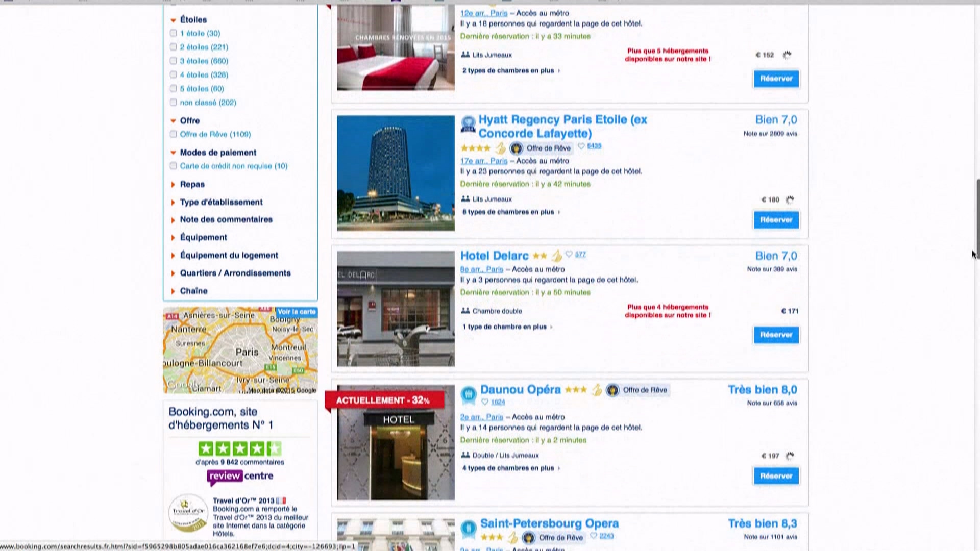Image resolution: width=980 pixels, height=551 pixels.
Task: Check the 1 étoile filter checkbox
Action: (x=174, y=33)
